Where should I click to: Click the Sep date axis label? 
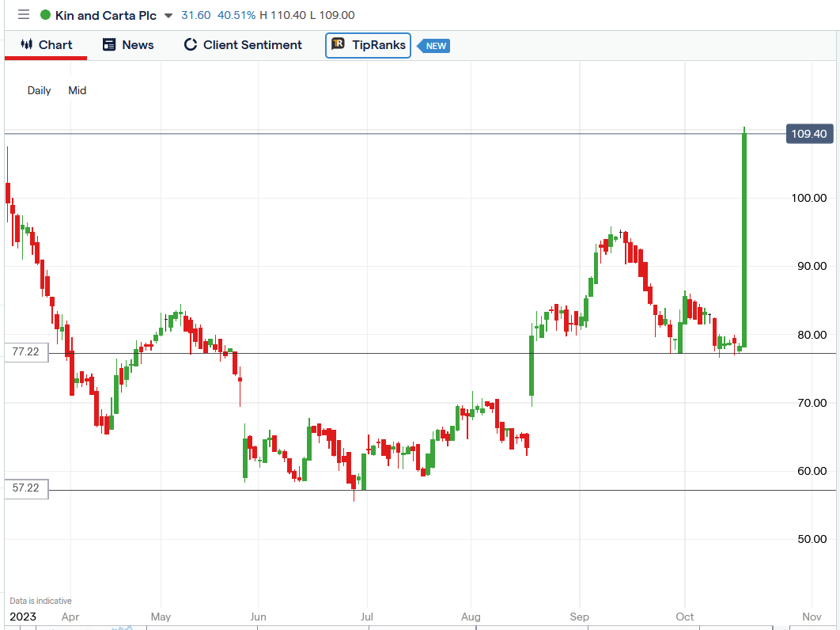(x=579, y=617)
